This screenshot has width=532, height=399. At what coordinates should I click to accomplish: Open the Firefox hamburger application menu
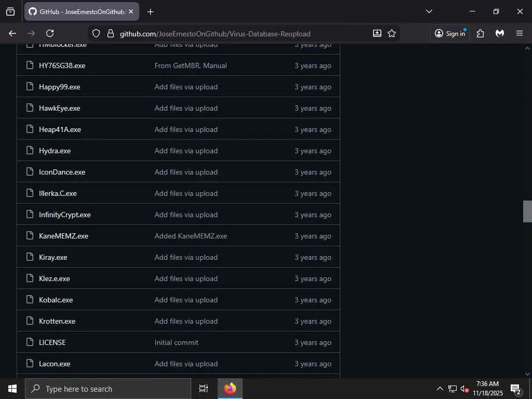coord(520,33)
